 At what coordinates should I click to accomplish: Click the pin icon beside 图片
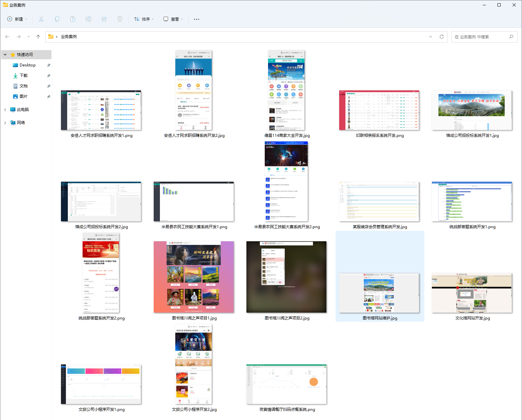[x=48, y=97]
